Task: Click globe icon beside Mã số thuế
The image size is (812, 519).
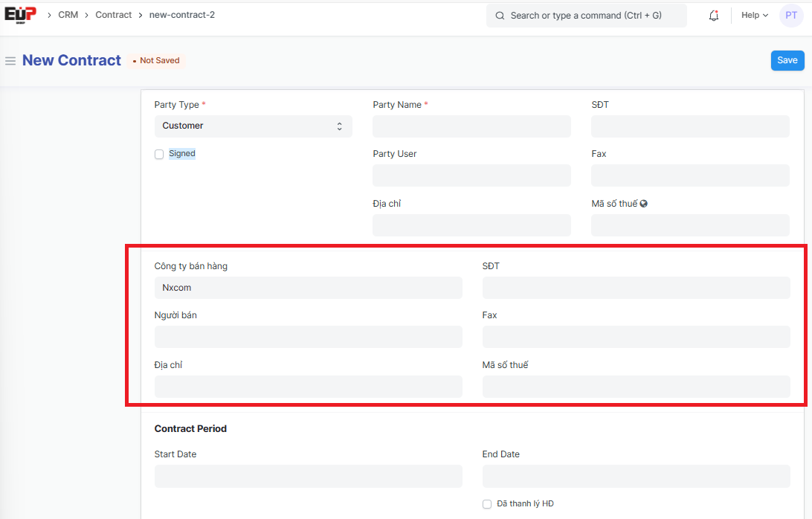Action: [x=644, y=204]
